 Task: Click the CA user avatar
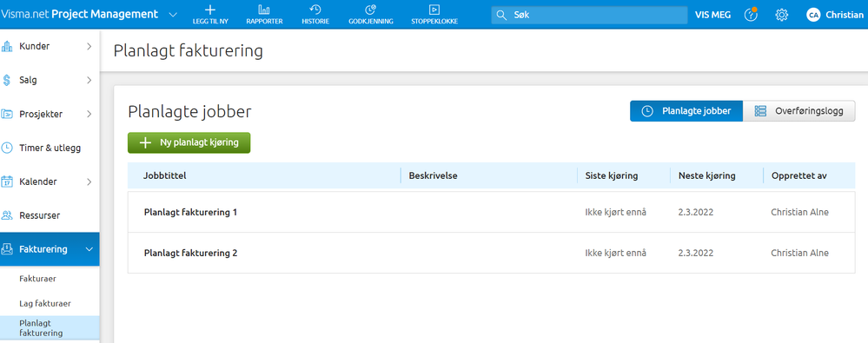[813, 15]
